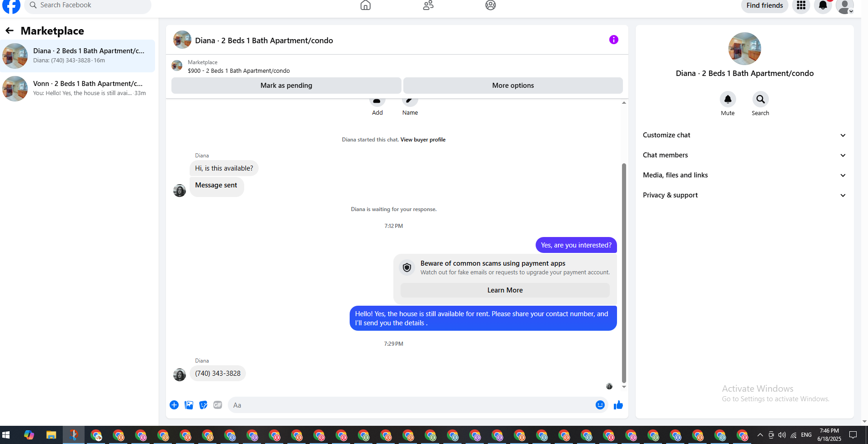Click the "Yes, are you interested?" message
868x444 pixels.
click(576, 245)
